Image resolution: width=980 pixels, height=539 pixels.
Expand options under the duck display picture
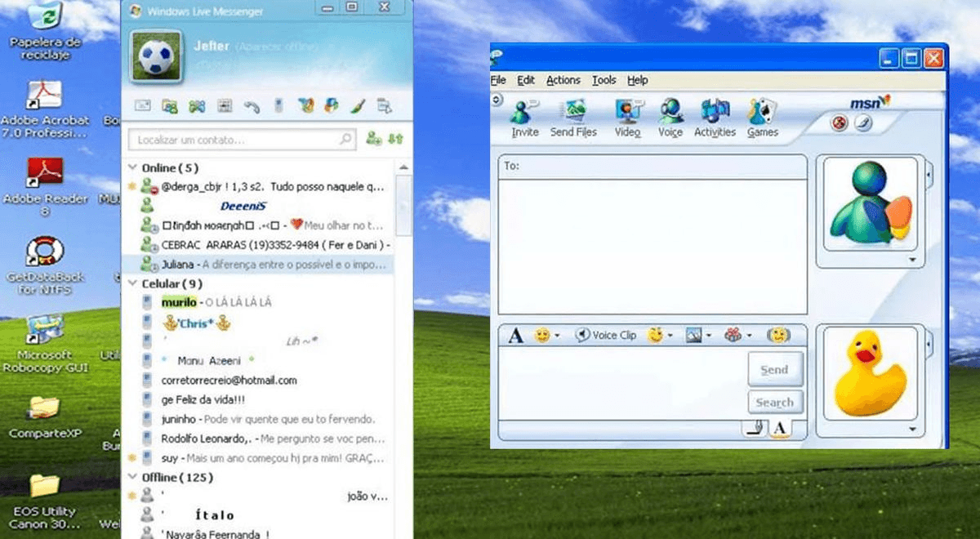coord(912,429)
